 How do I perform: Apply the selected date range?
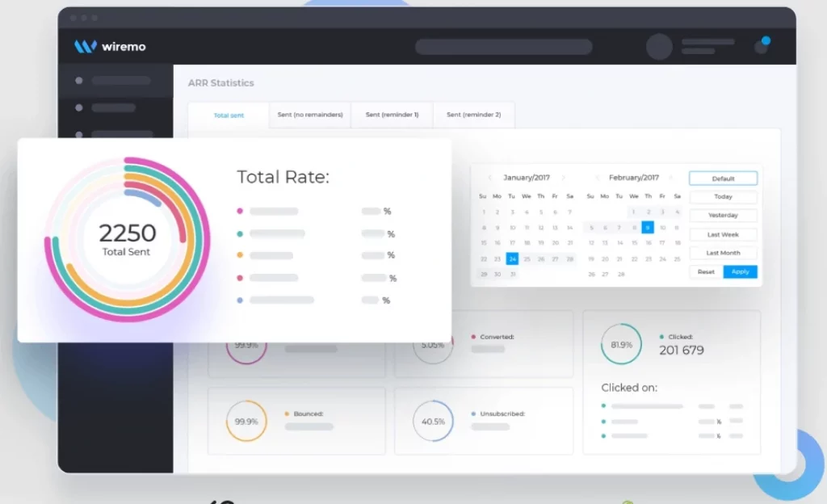click(x=740, y=272)
